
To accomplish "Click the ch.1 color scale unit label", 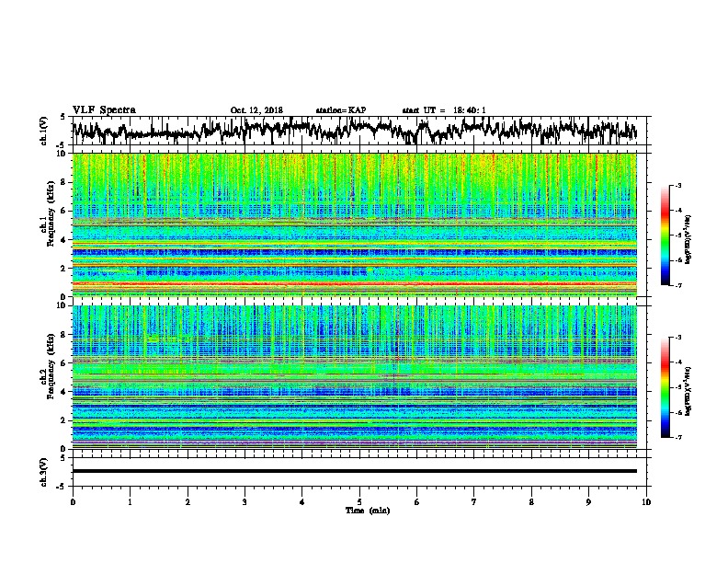I will (688, 240).
